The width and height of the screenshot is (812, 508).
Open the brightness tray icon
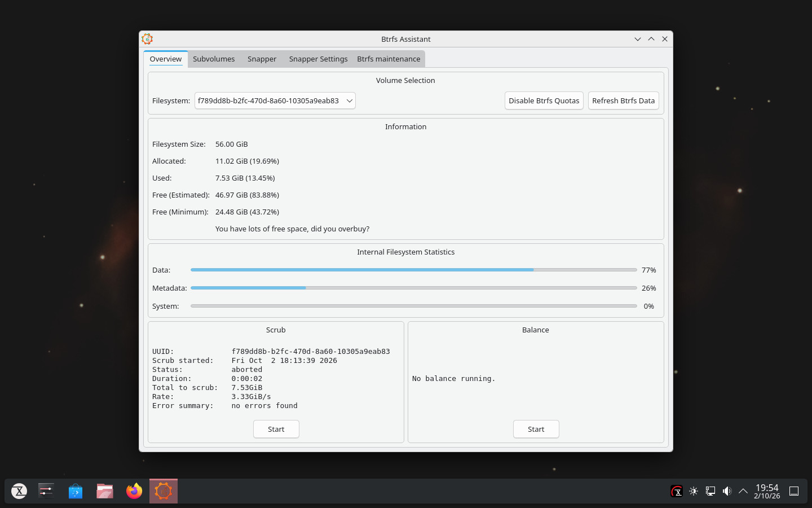point(694,491)
